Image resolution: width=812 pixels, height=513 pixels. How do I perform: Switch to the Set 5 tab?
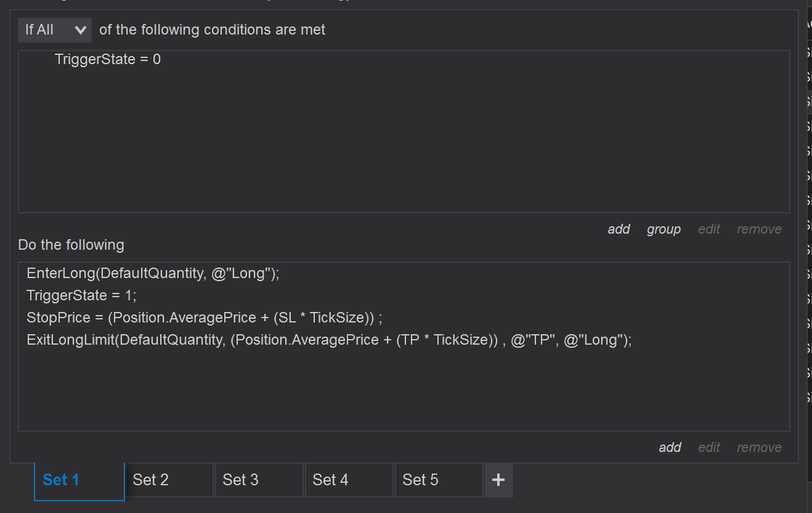pos(439,480)
